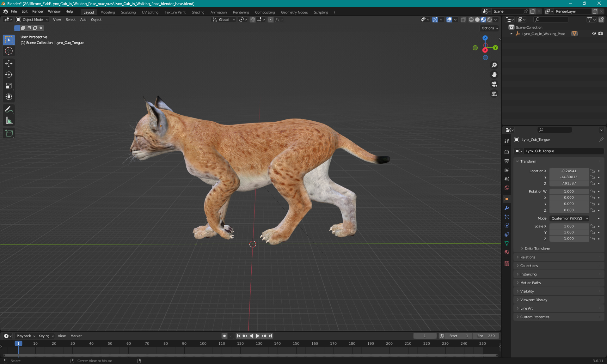Open the Object Constraints properties tab
The image size is (607, 364).
(x=507, y=234)
